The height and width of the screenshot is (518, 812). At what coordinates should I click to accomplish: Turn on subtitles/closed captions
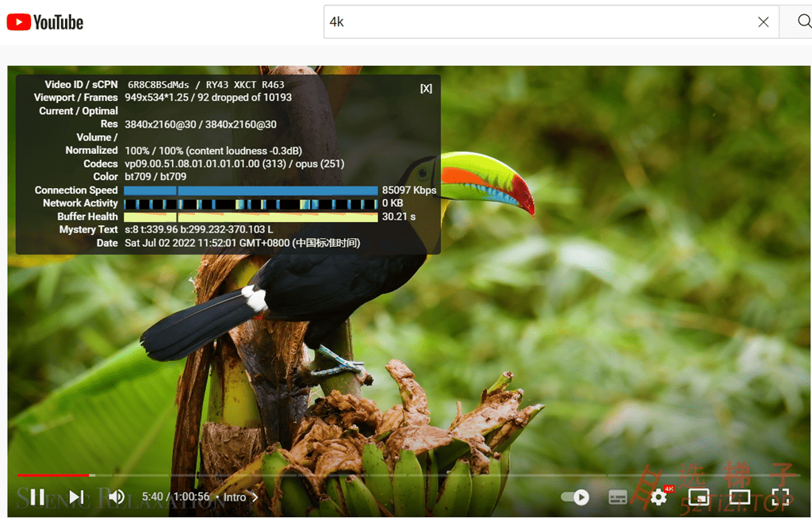coord(618,497)
